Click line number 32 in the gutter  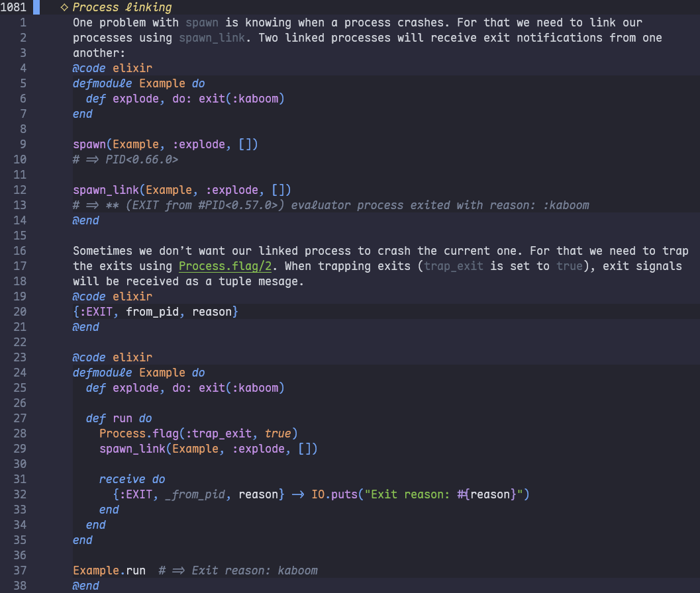pyautogui.click(x=20, y=494)
